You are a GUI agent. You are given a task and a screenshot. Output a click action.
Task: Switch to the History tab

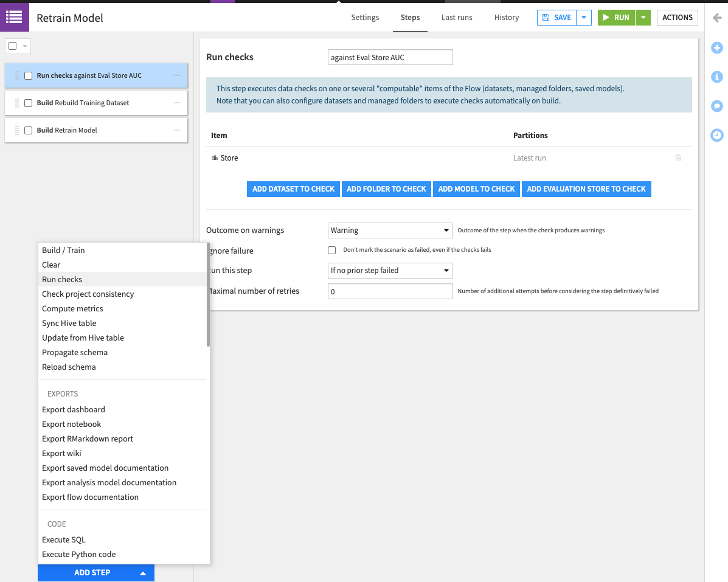507,18
